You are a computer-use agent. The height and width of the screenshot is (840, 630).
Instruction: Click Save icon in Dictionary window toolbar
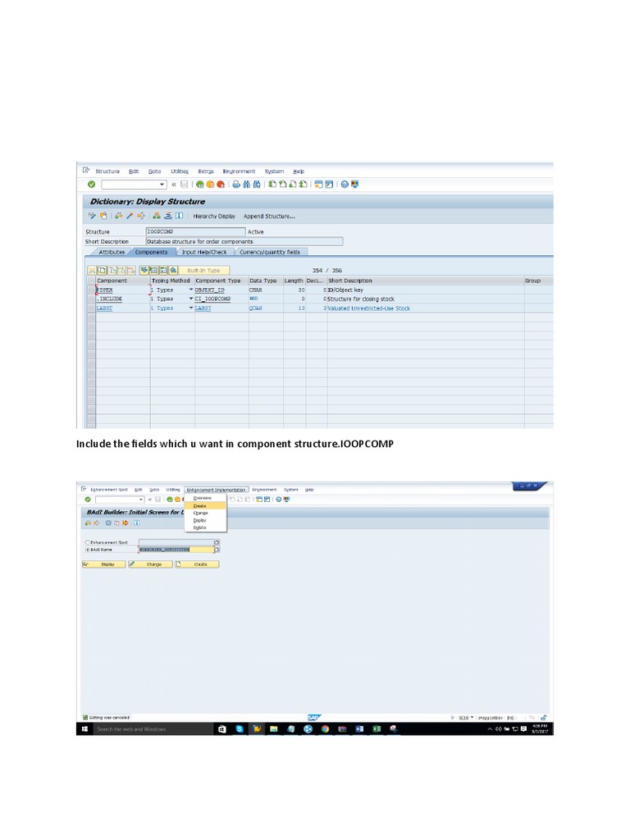click(184, 185)
